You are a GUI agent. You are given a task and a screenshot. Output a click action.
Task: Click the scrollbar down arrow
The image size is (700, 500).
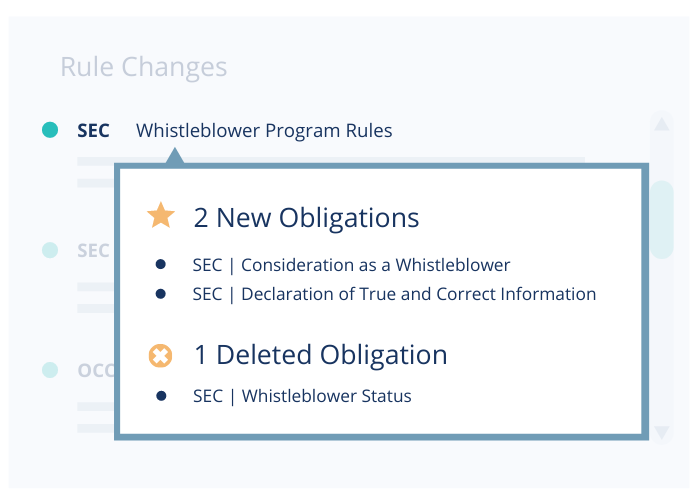(x=662, y=433)
